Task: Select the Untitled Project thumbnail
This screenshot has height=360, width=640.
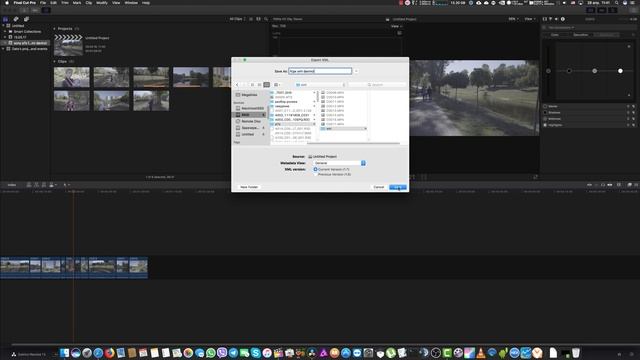Action: (x=68, y=45)
